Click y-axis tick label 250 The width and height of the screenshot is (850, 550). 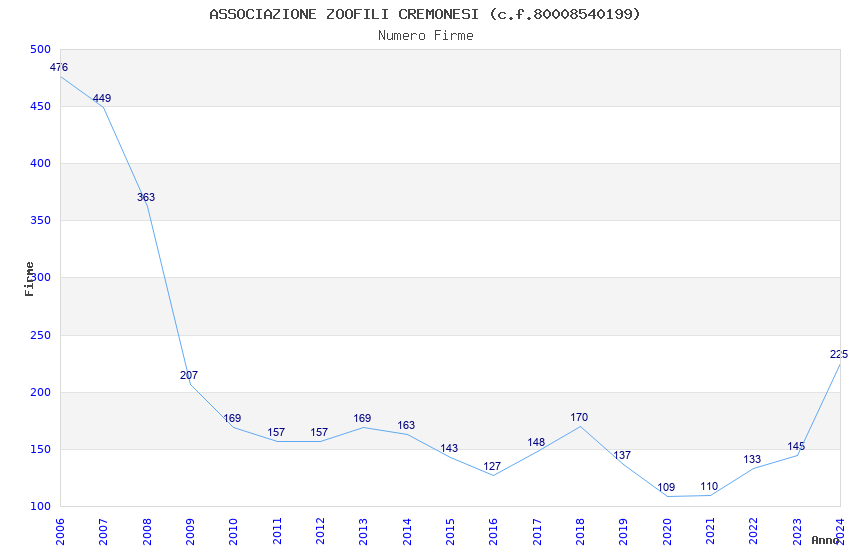40,335
